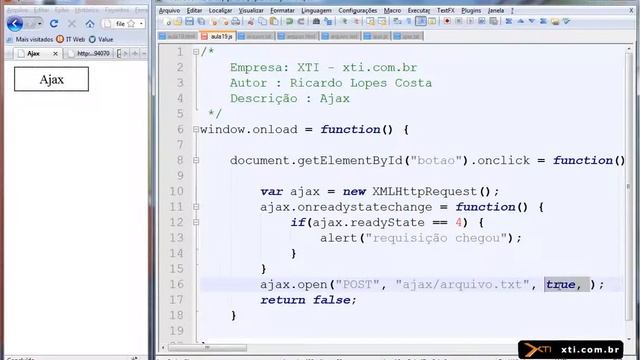Click the spell-check checkmark icon at toolbar end
Image resolution: width=640 pixels, height=360 pixels.
(x=566, y=21)
